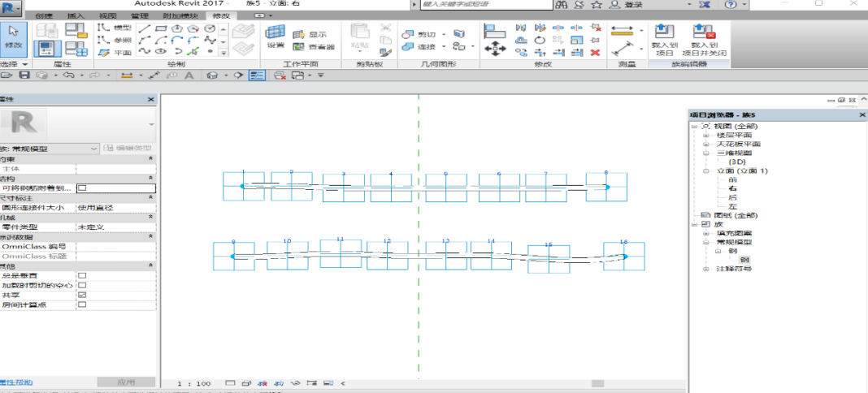Viewport: 868px width, 393px height.
Task: Click the thin lines toggle icon
Action: [x=256, y=76]
